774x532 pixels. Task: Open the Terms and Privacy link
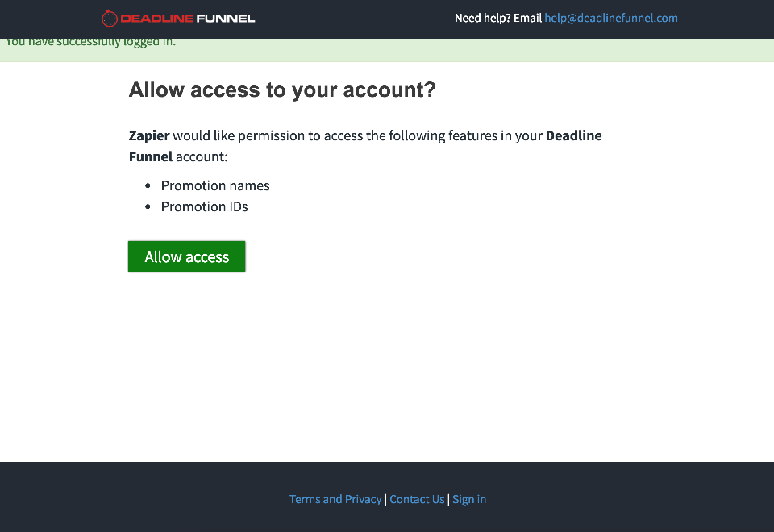(x=335, y=499)
